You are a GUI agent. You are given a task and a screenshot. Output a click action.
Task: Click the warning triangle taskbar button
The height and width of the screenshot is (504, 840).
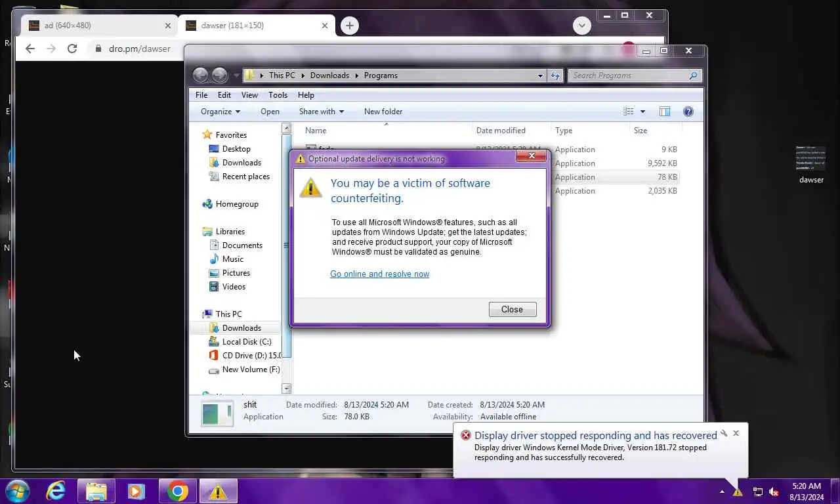point(218,491)
